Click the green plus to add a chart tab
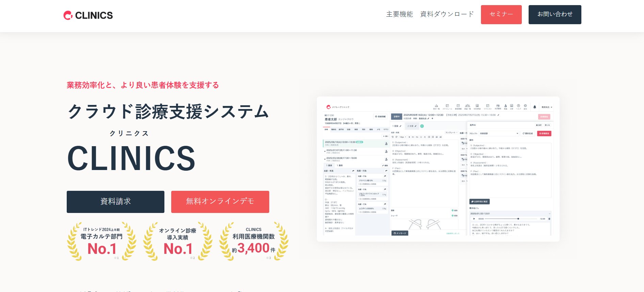The width and height of the screenshot is (644, 292). [x=422, y=126]
